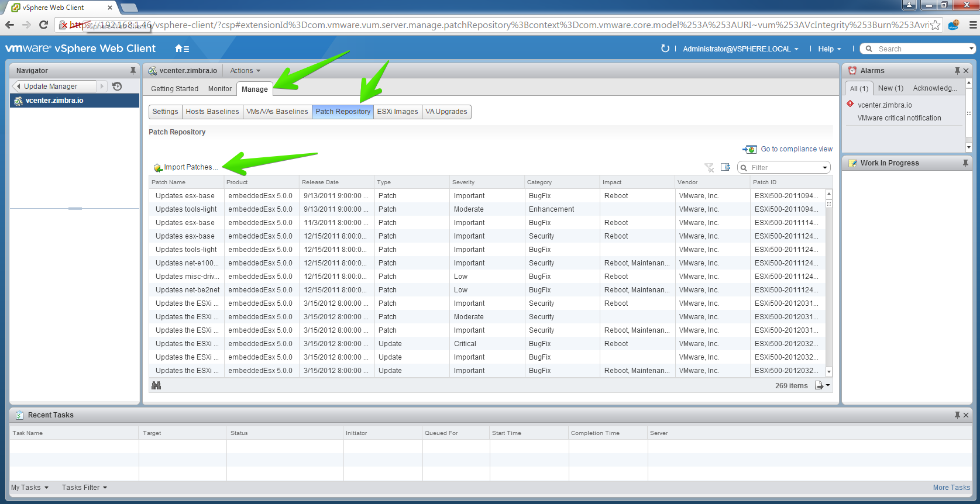Pin the Navigator panel
This screenshot has height=504, width=980.
pyautogui.click(x=133, y=71)
